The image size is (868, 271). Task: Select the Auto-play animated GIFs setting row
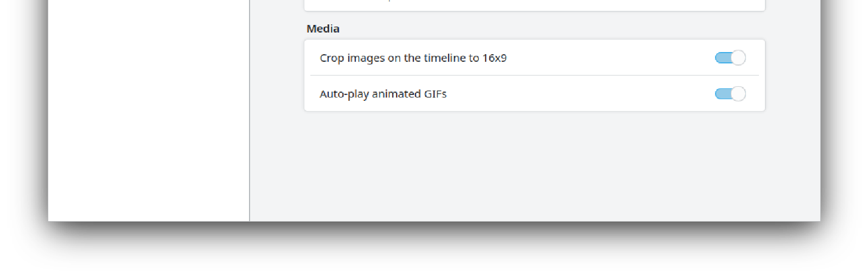(597, 94)
